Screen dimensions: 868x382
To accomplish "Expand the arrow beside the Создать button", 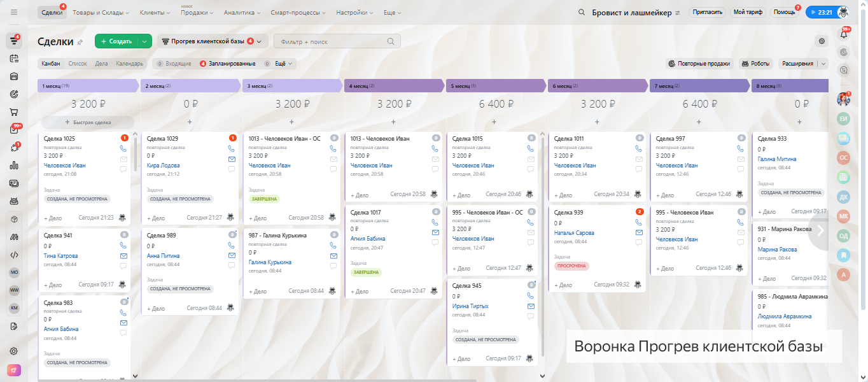I will (x=145, y=41).
